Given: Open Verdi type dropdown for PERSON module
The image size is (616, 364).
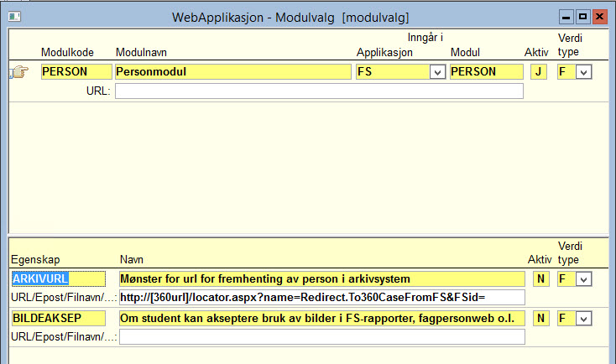Looking at the screenshot, I should (x=583, y=72).
